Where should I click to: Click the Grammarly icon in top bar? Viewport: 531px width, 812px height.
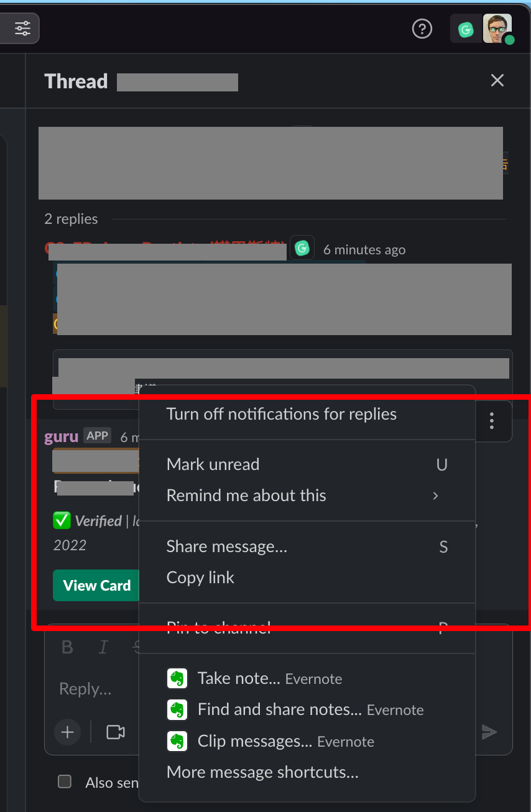[466, 29]
